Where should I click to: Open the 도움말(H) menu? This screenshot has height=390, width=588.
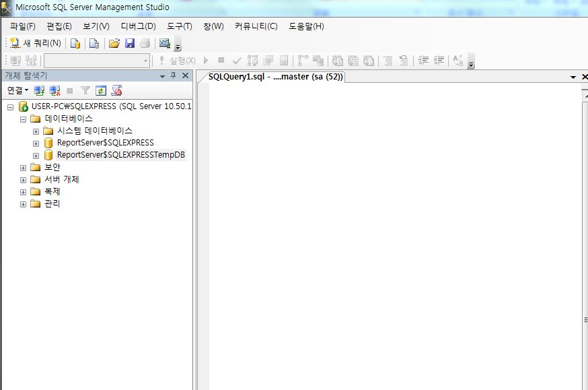pos(306,26)
